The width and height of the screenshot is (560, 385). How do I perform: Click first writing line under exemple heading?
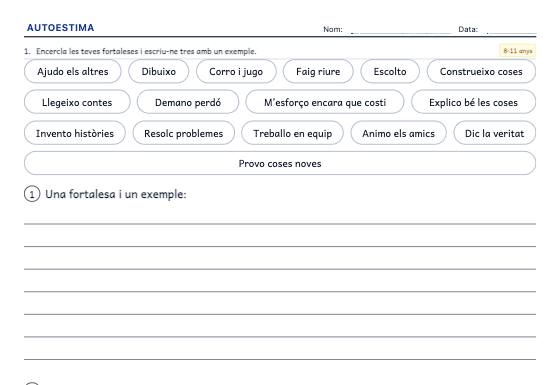(x=280, y=224)
